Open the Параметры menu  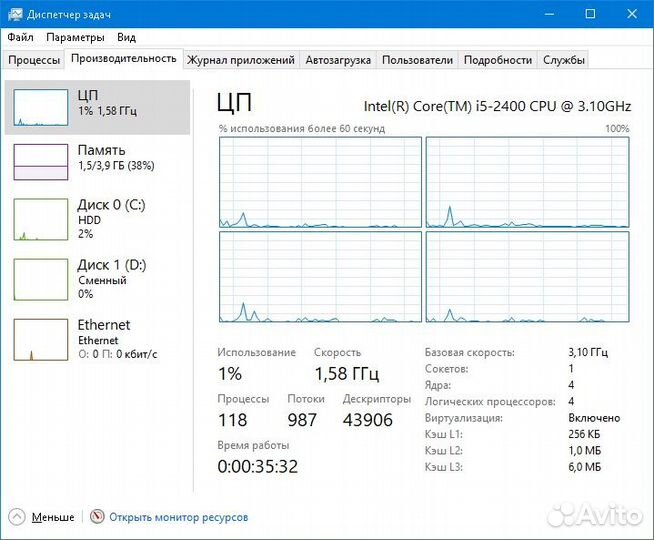coord(74,37)
